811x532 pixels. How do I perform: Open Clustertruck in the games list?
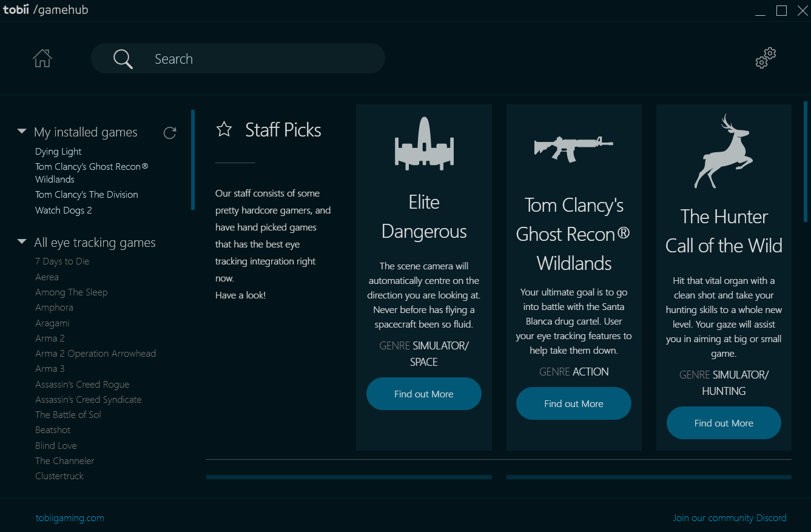(x=59, y=476)
